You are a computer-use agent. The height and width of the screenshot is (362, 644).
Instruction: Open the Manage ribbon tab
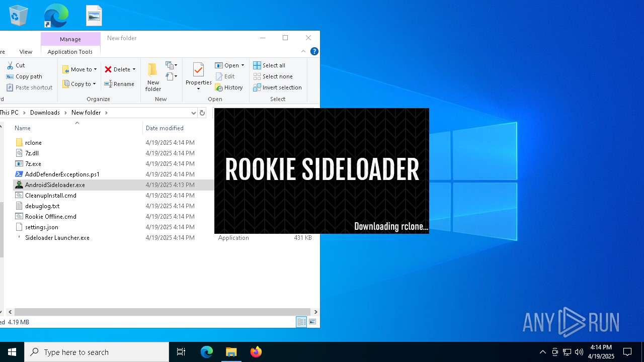[70, 39]
